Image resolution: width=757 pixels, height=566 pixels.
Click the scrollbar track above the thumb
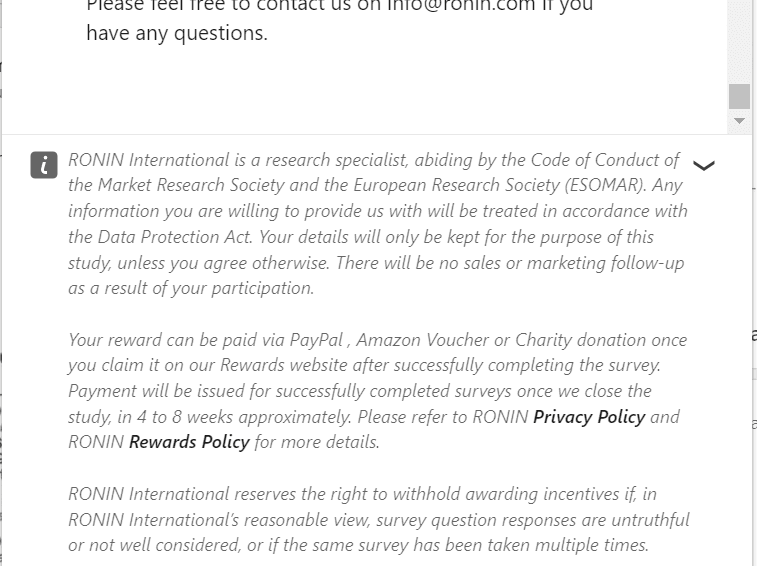click(x=739, y=40)
